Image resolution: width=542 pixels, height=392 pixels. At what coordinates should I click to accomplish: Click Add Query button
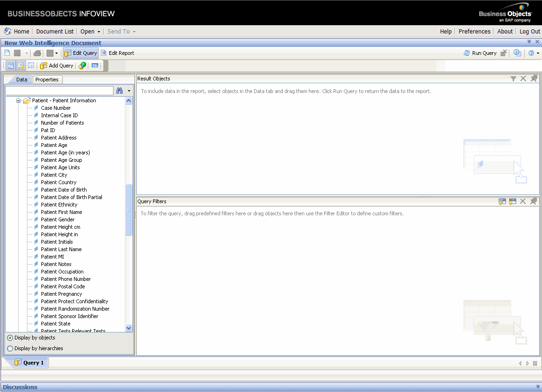click(x=57, y=65)
